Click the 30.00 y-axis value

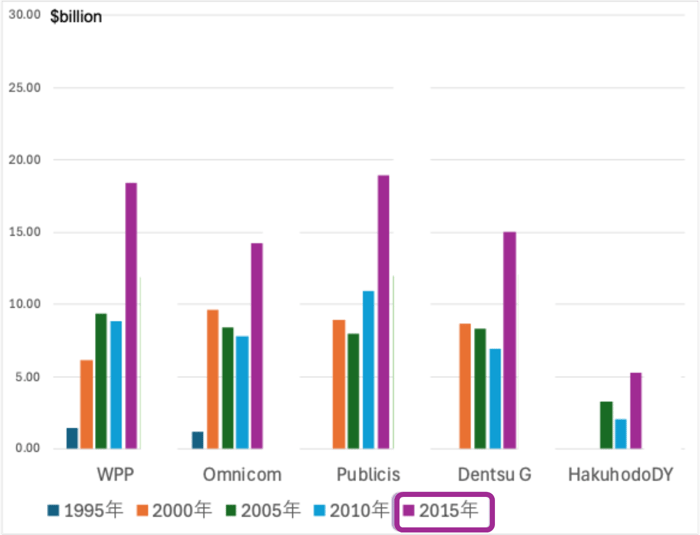pyautogui.click(x=25, y=14)
